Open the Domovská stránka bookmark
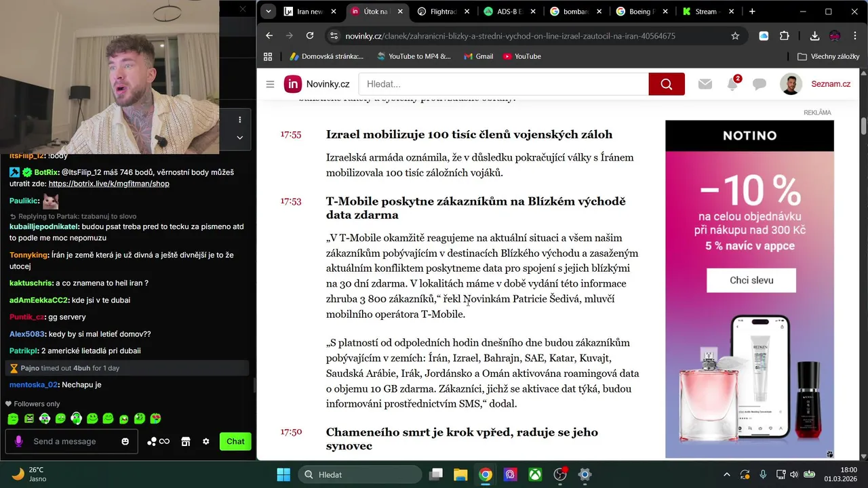This screenshot has width=868, height=488. pos(327,56)
